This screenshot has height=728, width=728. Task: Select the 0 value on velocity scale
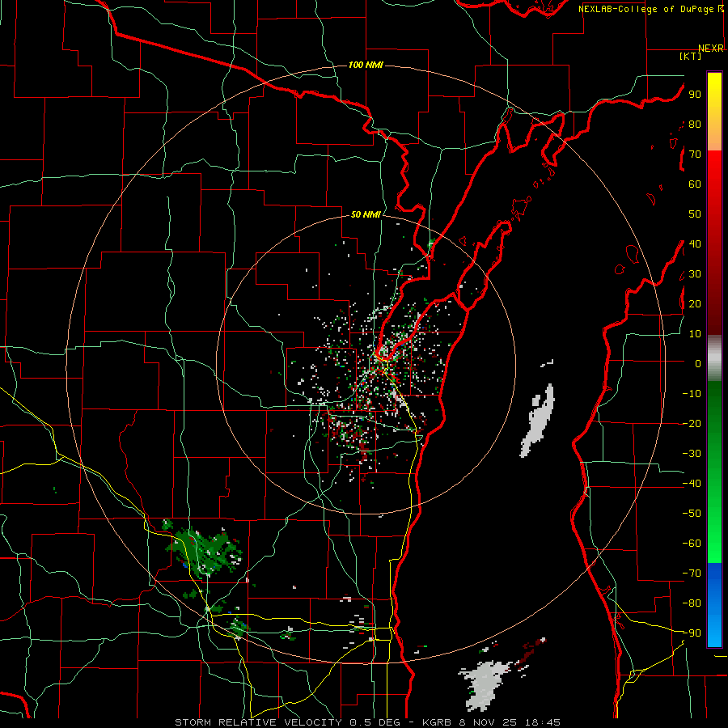pyautogui.click(x=698, y=364)
